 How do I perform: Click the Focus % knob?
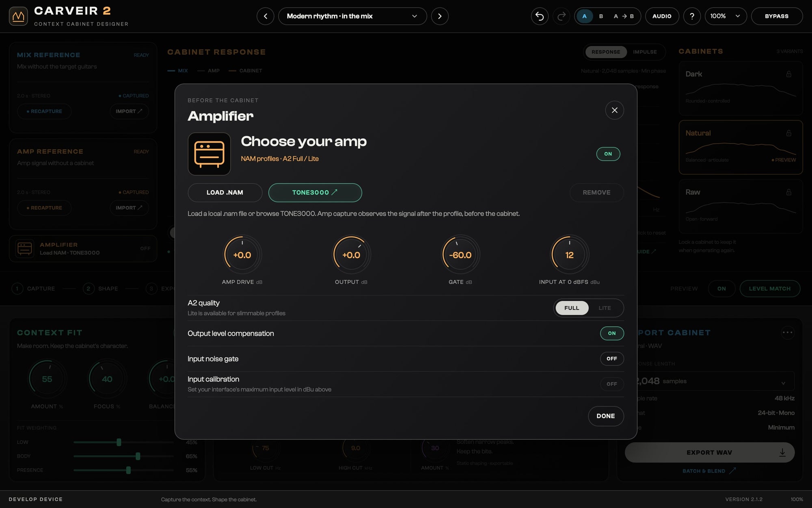tap(107, 379)
